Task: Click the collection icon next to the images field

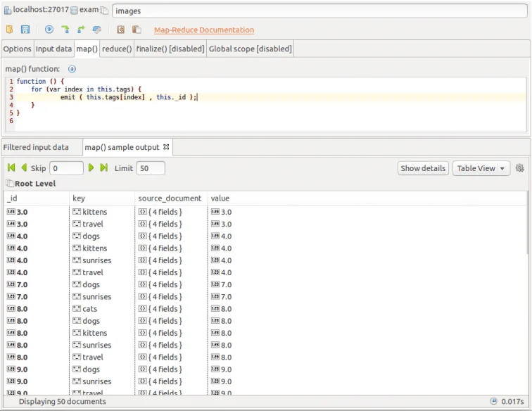Action: pyautogui.click(x=104, y=11)
